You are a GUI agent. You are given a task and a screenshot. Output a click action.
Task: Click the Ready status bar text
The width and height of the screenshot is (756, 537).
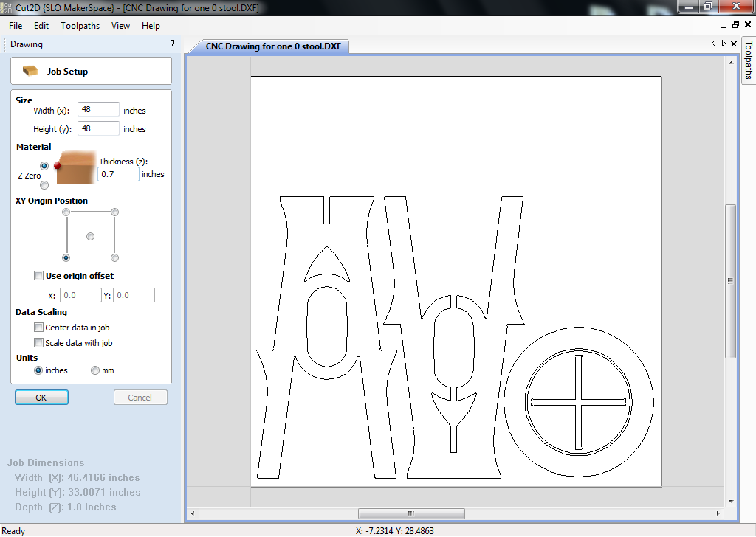click(13, 531)
